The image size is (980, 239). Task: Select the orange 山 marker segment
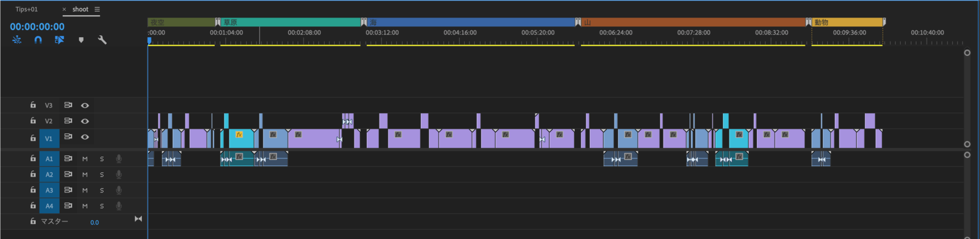pos(694,22)
